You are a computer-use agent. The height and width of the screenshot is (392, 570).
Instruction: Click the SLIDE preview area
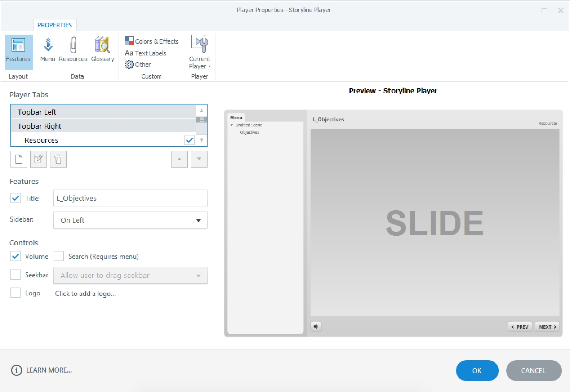[x=435, y=222]
